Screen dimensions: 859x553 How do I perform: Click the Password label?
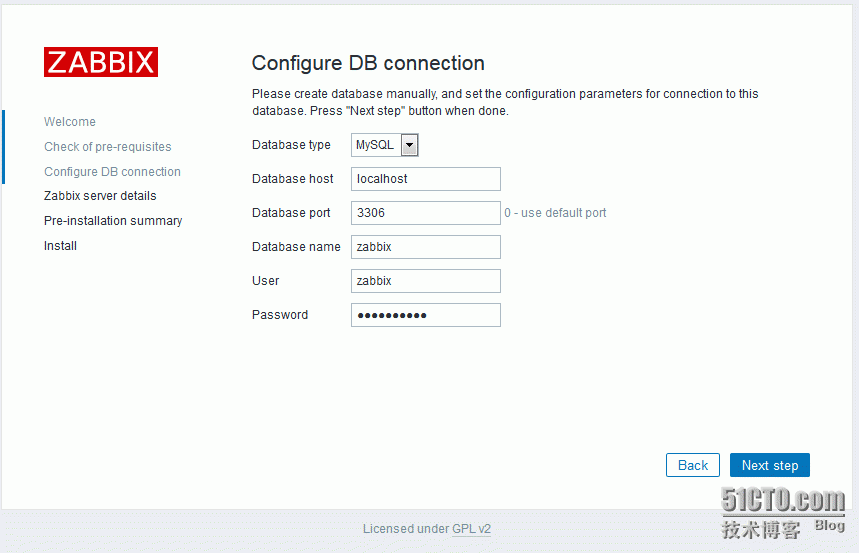(280, 315)
